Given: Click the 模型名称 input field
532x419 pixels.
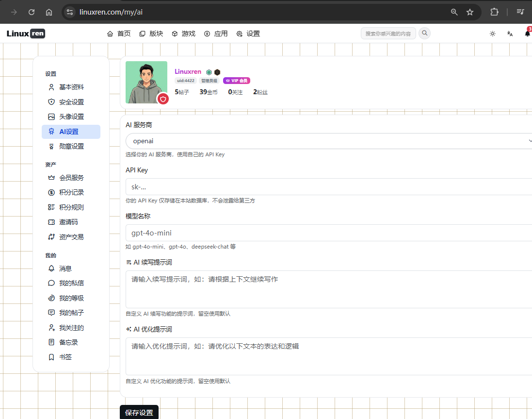Looking at the screenshot, I should click(x=329, y=233).
